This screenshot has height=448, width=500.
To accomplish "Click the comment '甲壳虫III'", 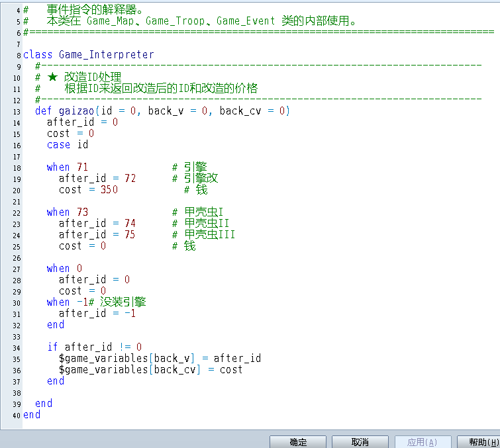I will point(209,234).
